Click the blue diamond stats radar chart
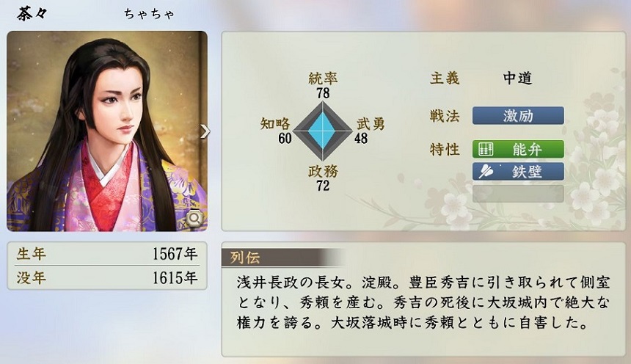 pos(323,131)
